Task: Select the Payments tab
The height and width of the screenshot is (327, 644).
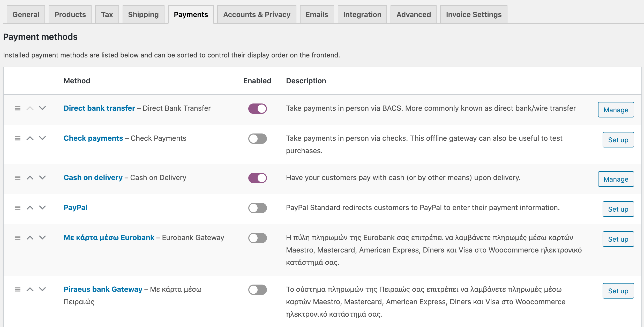Action: [191, 14]
